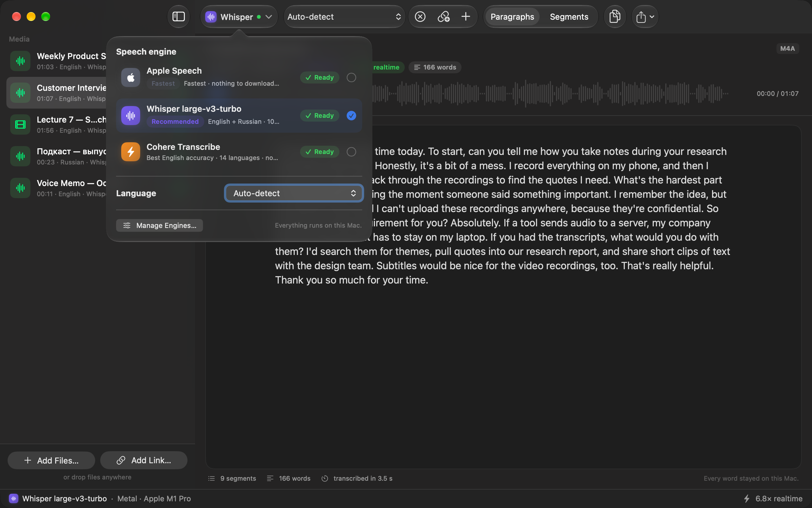Click the Add Files button
The image size is (812, 508).
click(51, 460)
